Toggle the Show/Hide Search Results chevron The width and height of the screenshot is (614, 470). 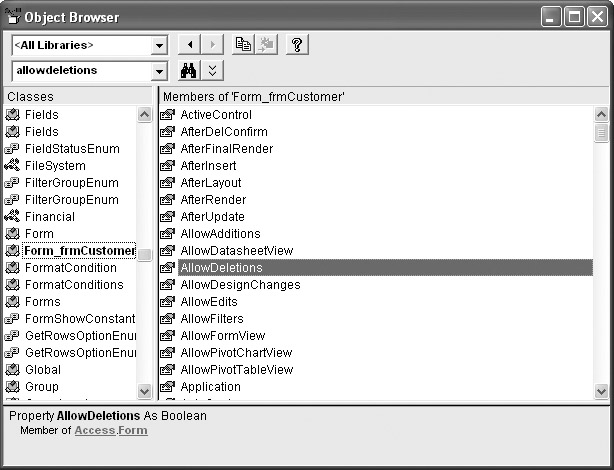pyautogui.click(x=213, y=71)
